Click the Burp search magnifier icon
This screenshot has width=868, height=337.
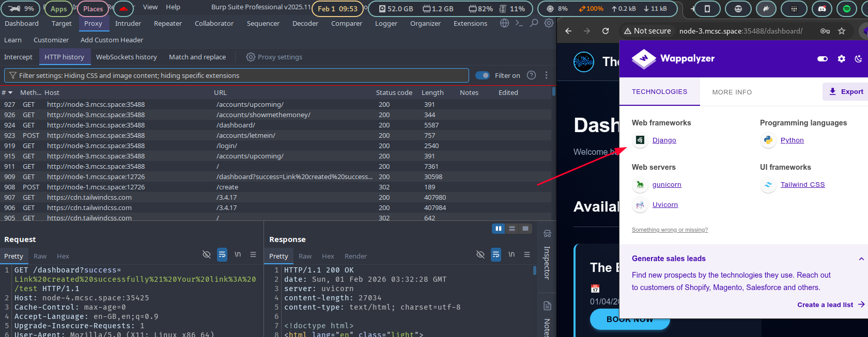(534, 23)
